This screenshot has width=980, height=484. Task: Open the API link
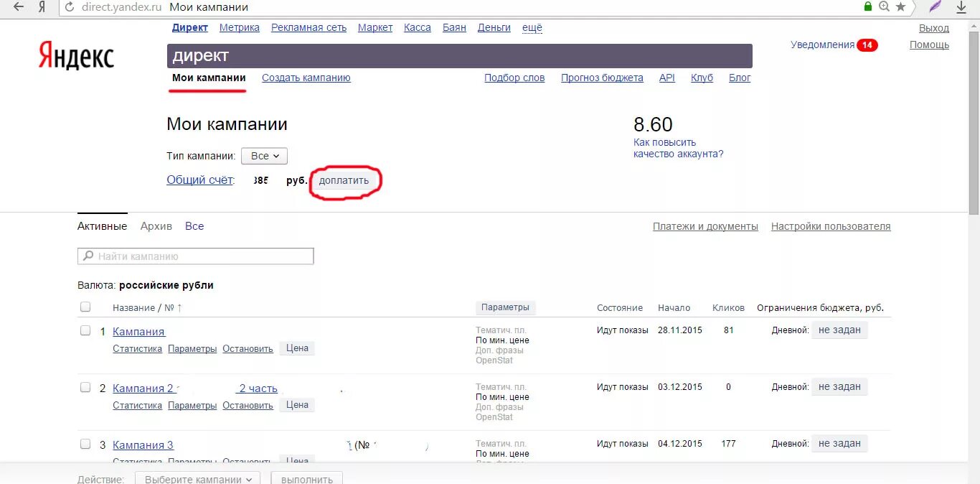click(x=667, y=78)
